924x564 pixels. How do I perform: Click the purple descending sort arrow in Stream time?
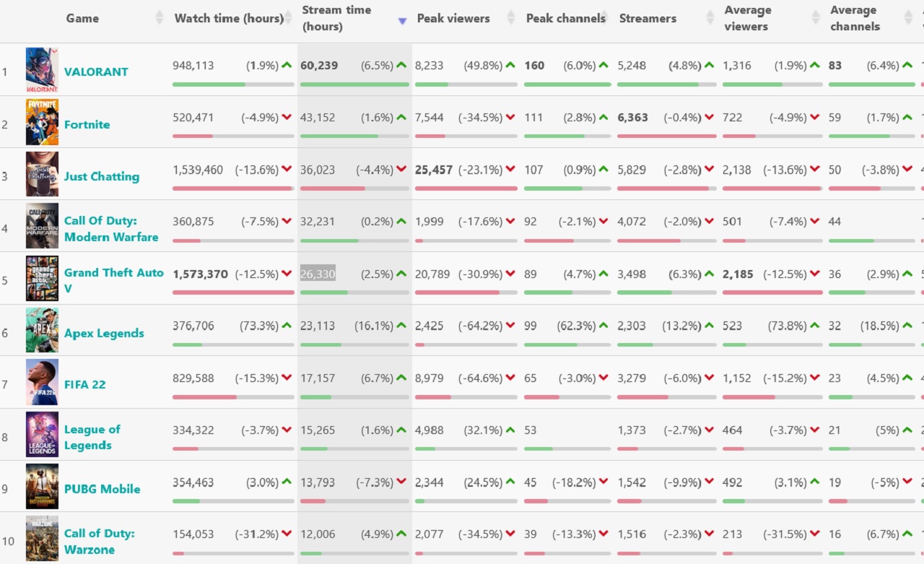403,21
